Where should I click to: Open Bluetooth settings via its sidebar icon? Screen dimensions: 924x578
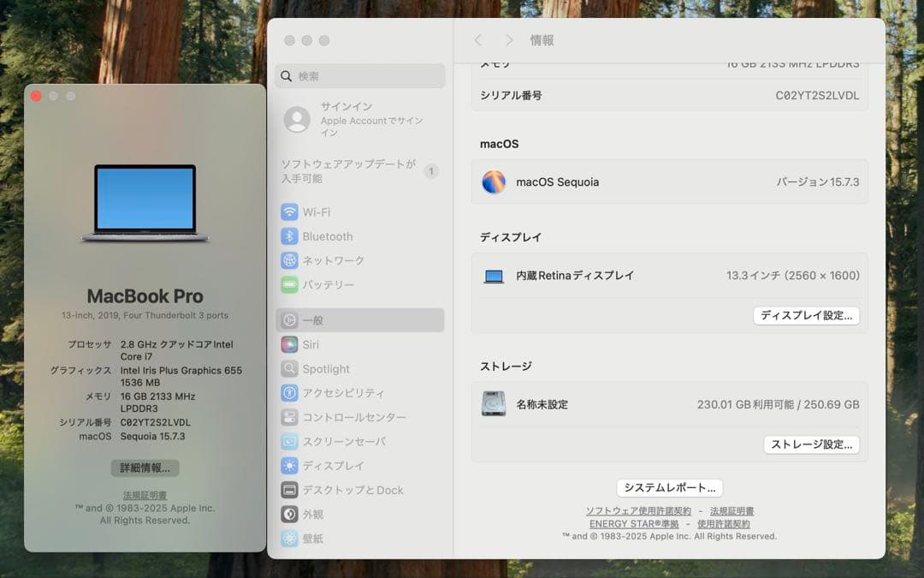pyautogui.click(x=289, y=235)
